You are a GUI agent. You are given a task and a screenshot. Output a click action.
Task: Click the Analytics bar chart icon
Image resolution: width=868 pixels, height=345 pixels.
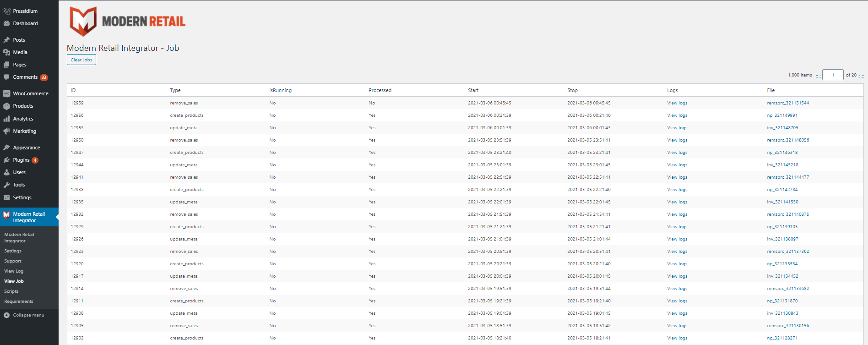point(6,119)
